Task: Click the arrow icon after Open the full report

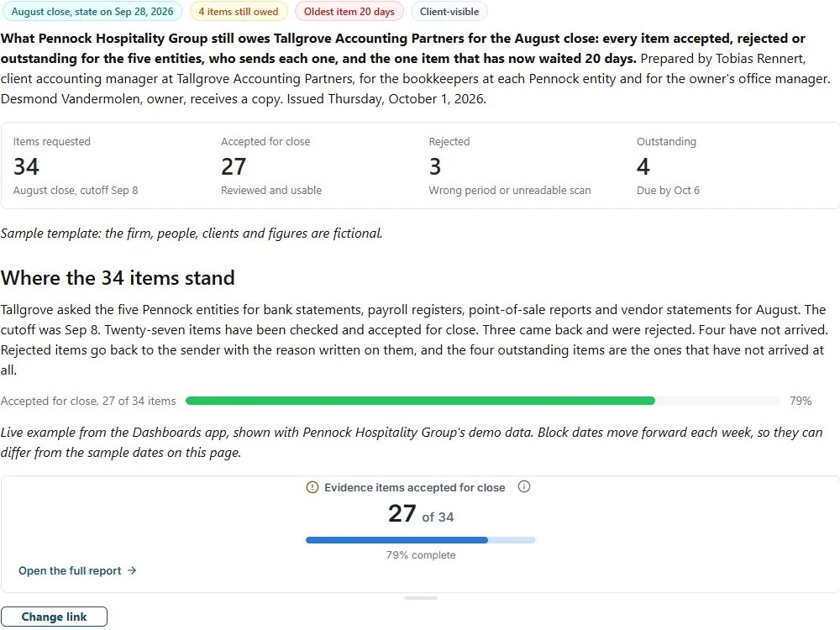Action: [x=132, y=570]
